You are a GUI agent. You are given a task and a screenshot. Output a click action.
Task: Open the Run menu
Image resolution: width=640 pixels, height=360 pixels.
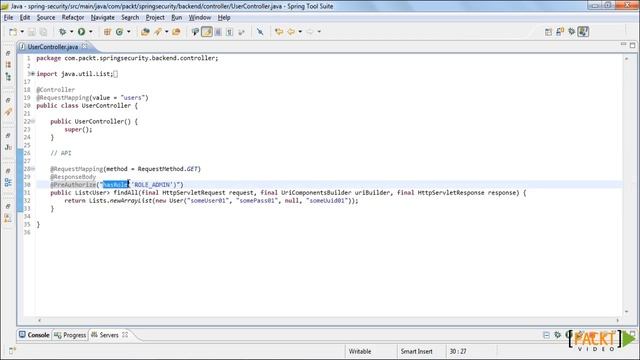pyautogui.click(x=177, y=18)
